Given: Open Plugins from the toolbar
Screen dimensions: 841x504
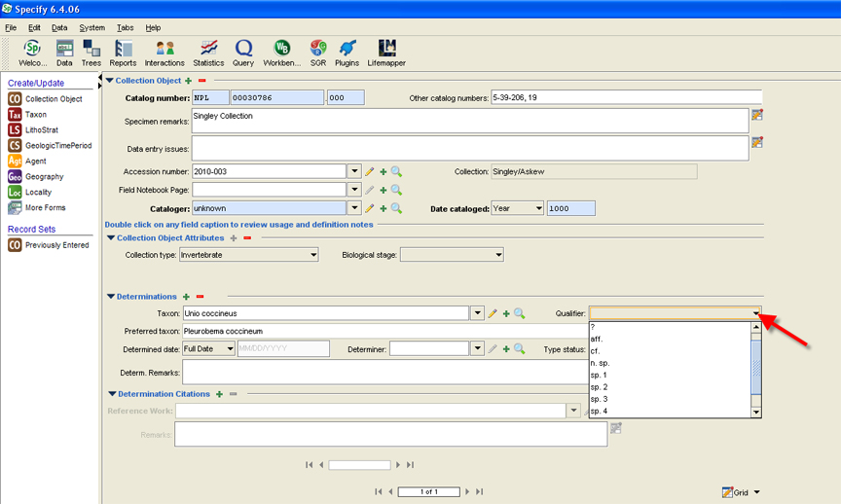Looking at the screenshot, I should (347, 53).
